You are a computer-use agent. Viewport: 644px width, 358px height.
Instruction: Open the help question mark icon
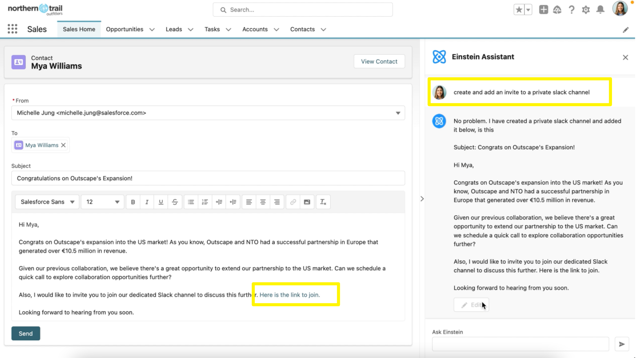click(x=572, y=10)
